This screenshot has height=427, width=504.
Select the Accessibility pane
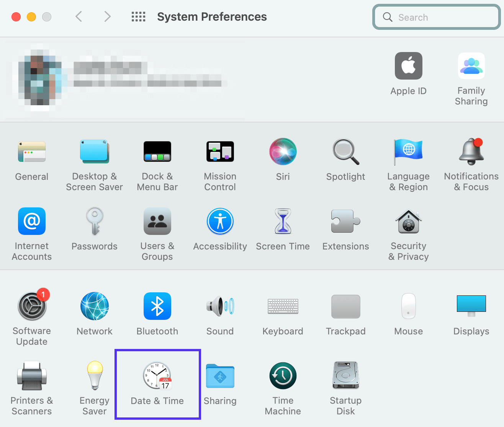pos(220,222)
